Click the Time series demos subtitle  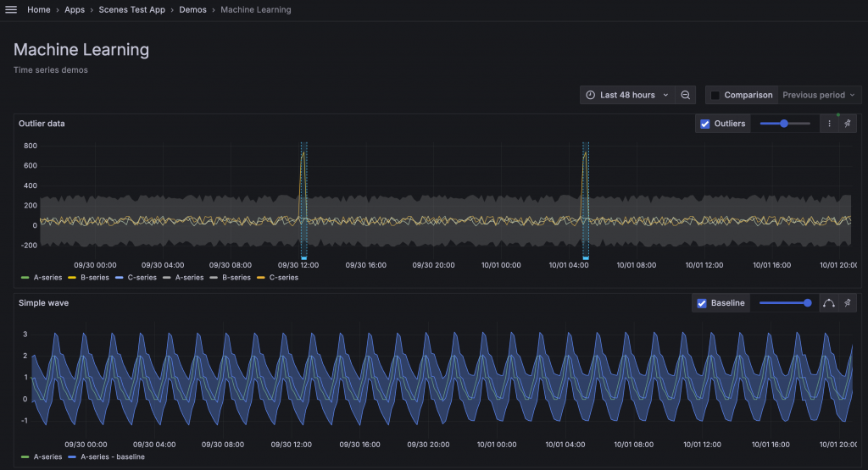(x=50, y=70)
